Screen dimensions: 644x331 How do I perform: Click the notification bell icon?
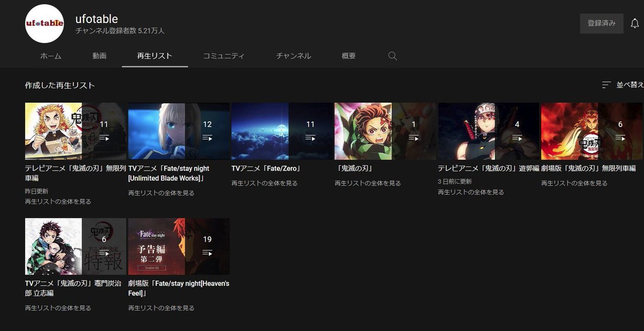[635, 24]
